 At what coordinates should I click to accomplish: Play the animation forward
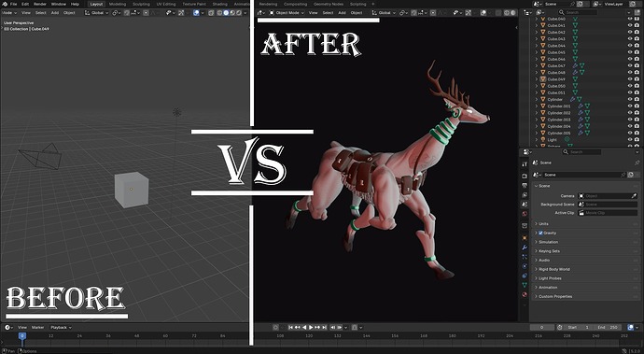coord(311,327)
